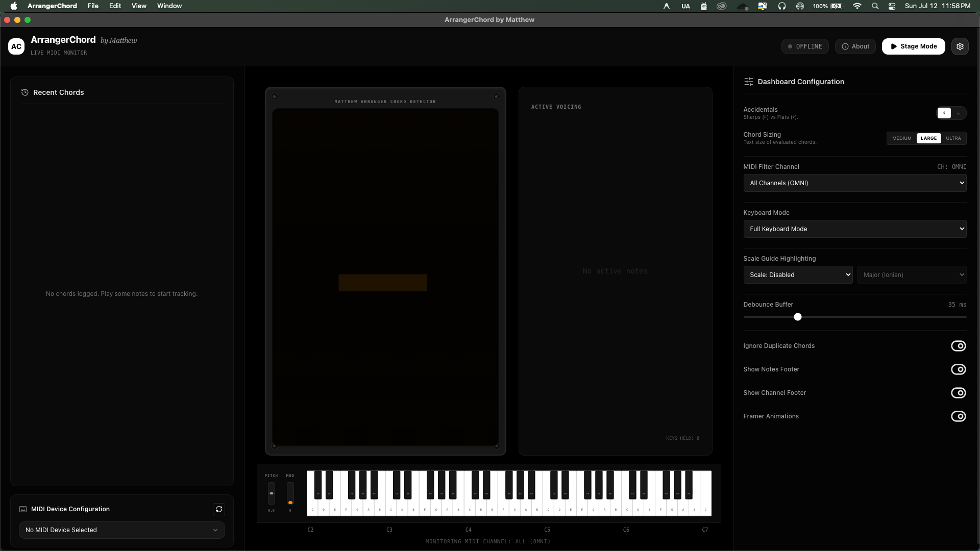Set chord sizing to Ultra
This screenshot has height=551, width=980.
click(953, 138)
